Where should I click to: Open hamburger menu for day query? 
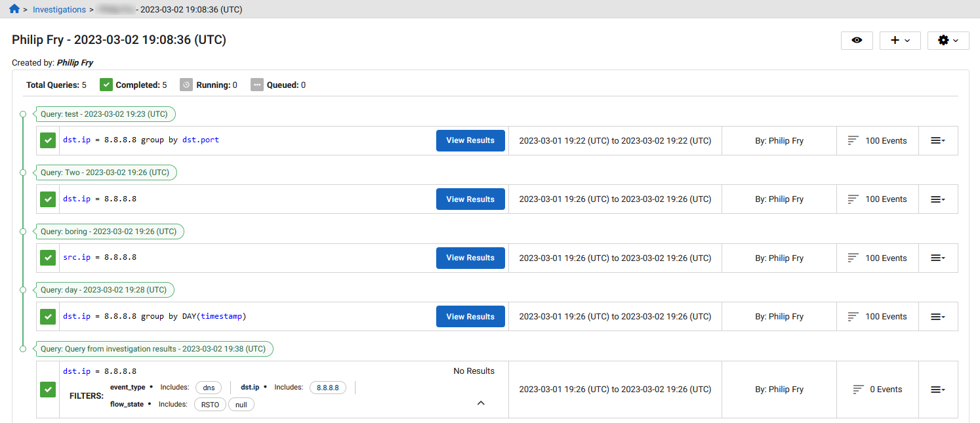[938, 317]
